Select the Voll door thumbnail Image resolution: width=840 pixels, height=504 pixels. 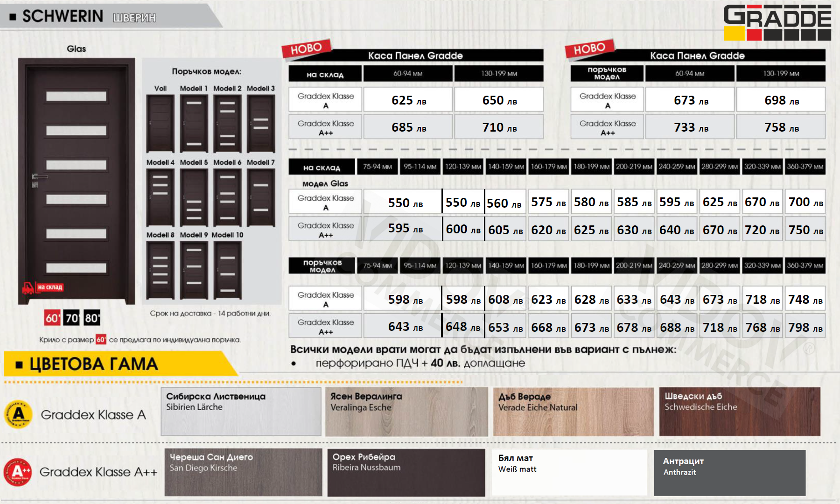160,124
